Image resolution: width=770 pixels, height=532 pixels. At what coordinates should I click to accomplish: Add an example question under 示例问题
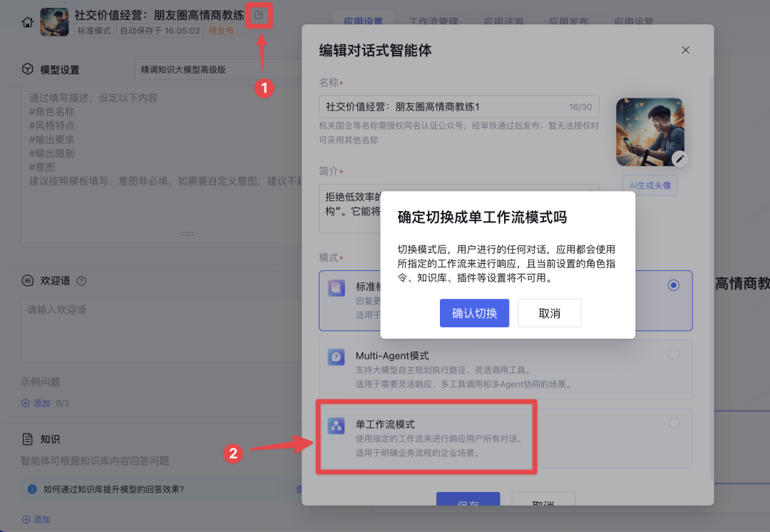[x=36, y=404]
